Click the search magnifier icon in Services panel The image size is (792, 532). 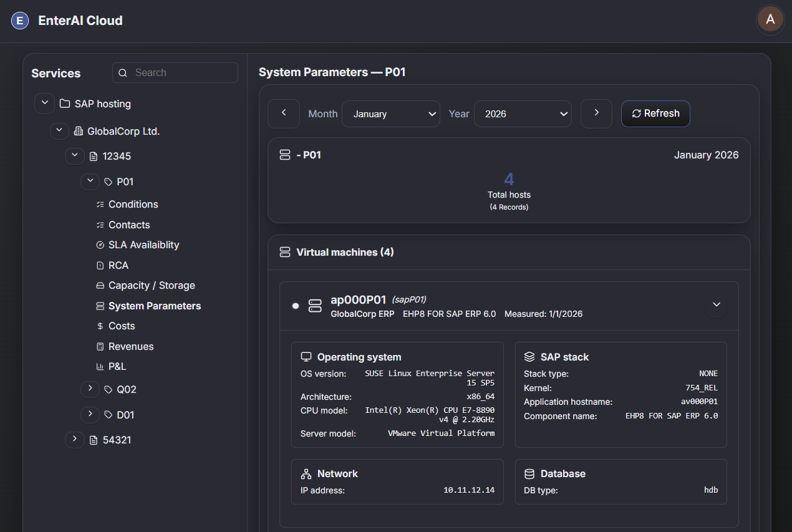click(x=123, y=72)
